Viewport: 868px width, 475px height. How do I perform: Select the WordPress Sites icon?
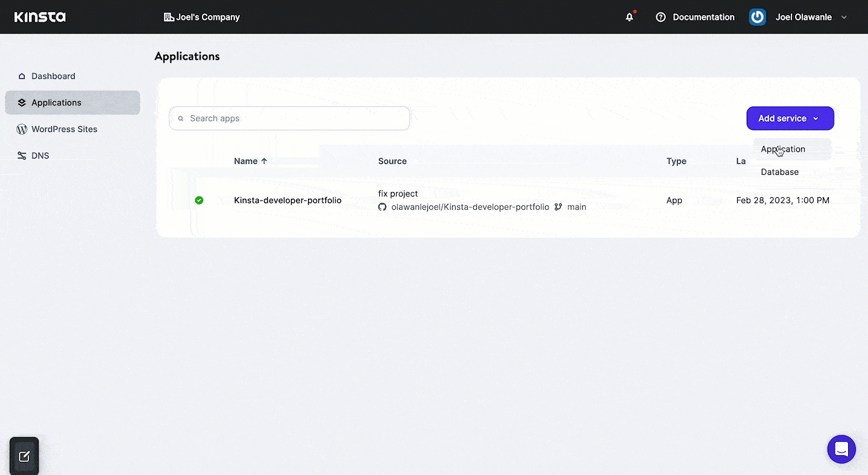tap(21, 129)
